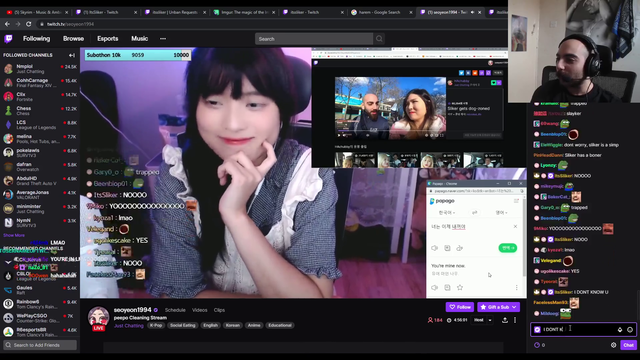Open the stream options three-dot menu
Screen dimensions: 640x360
coord(515,320)
